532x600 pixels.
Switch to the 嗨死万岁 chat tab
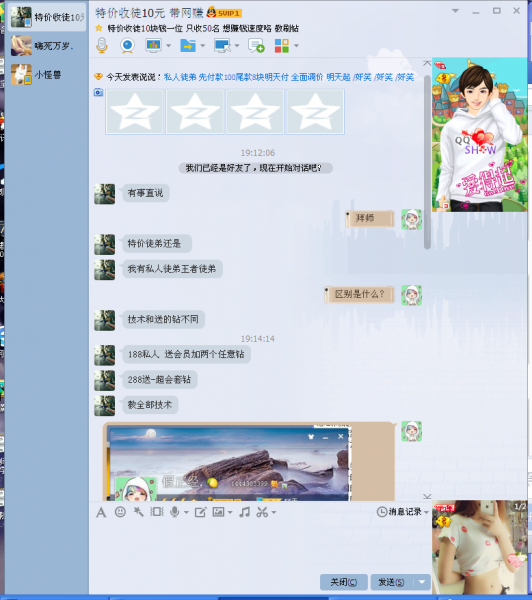tap(47, 46)
